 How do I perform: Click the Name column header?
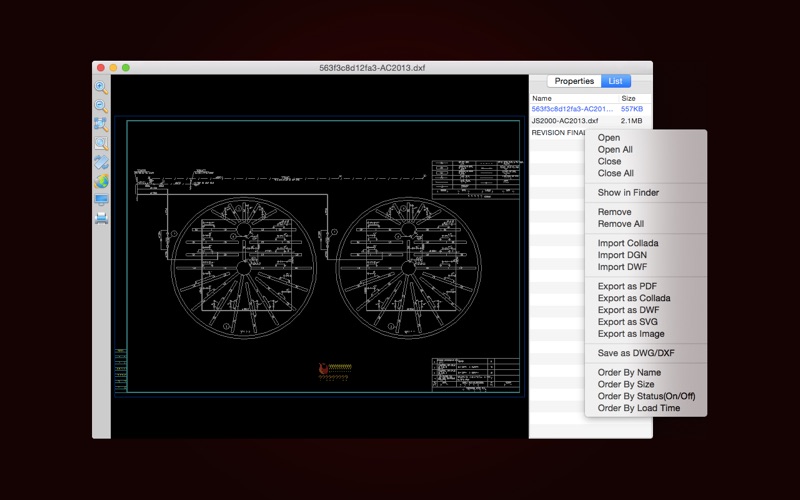tap(542, 99)
